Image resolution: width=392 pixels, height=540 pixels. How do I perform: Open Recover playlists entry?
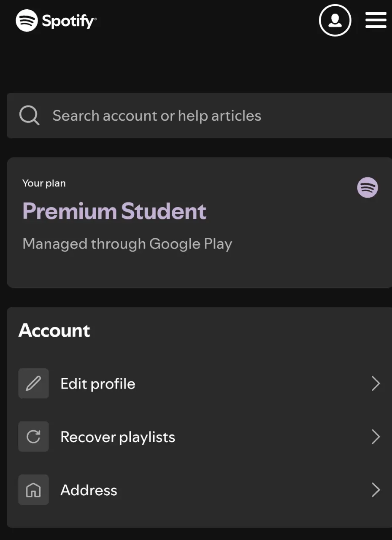(x=199, y=437)
